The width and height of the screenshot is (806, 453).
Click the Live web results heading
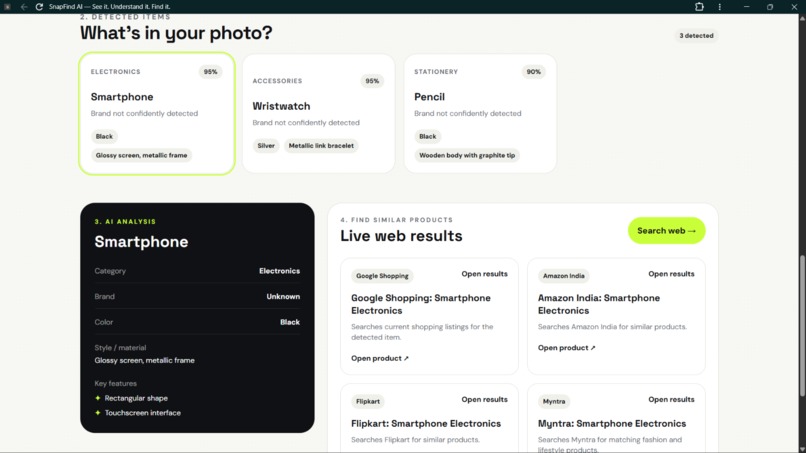401,236
